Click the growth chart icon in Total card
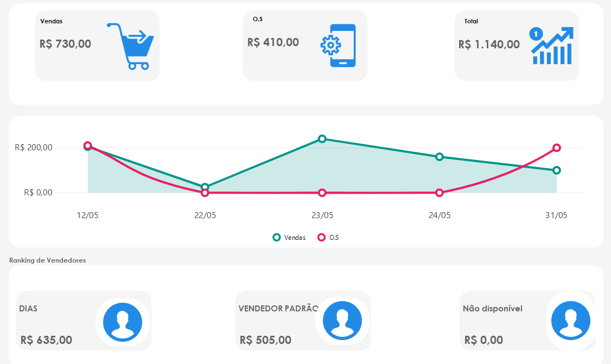 click(551, 46)
